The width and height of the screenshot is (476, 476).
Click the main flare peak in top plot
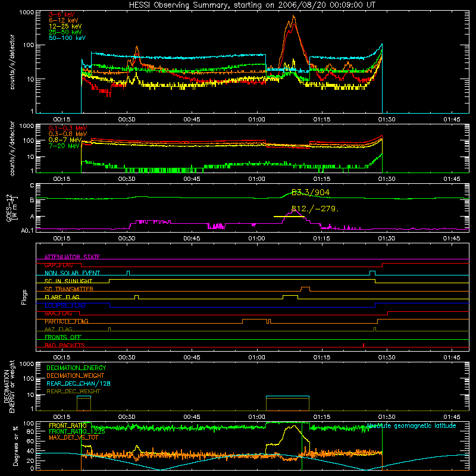[293, 18]
